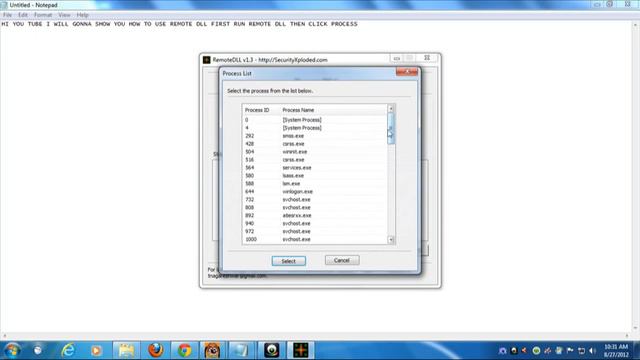The image size is (640, 360).
Task: Select the lsass.exe process row
Action: (x=315, y=176)
